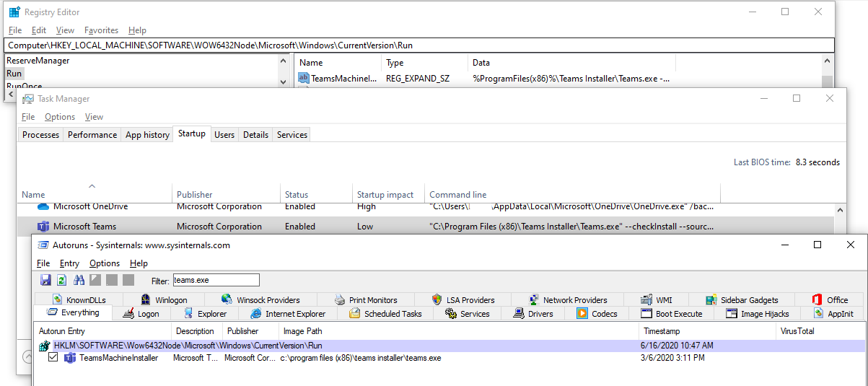Viewport: 868px width, 386px height.
Task: Switch to the Winlogon tab
Action: (163, 299)
